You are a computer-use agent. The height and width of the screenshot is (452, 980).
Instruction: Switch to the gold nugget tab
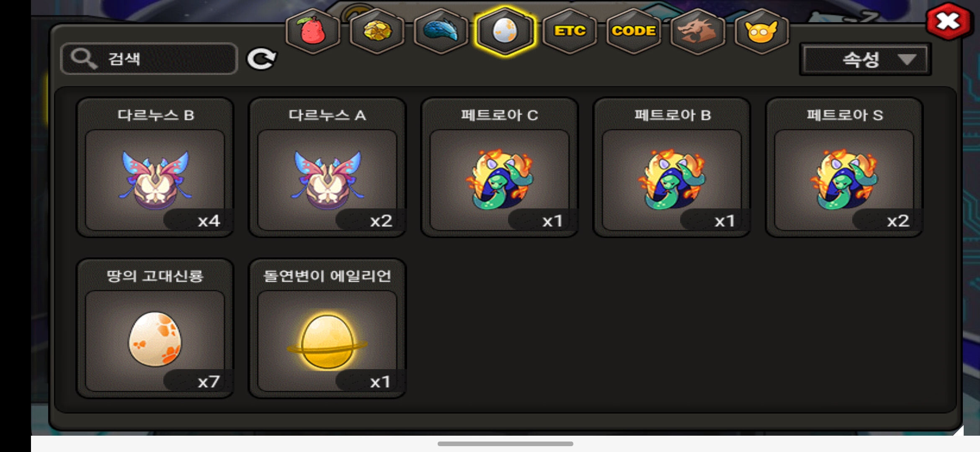[377, 31]
